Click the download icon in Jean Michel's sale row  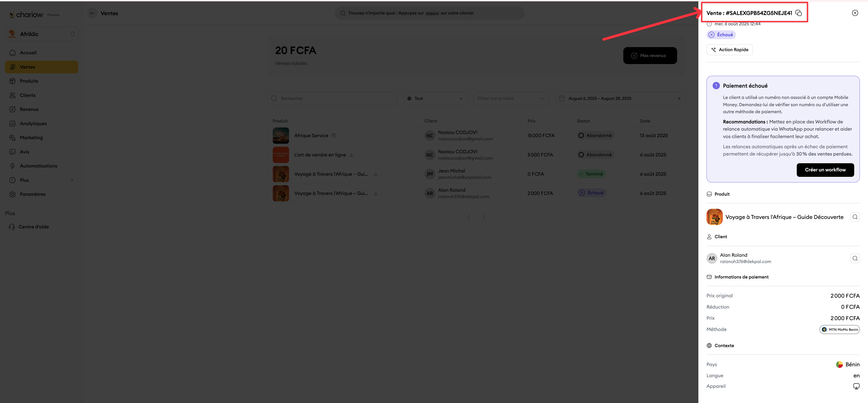(375, 174)
